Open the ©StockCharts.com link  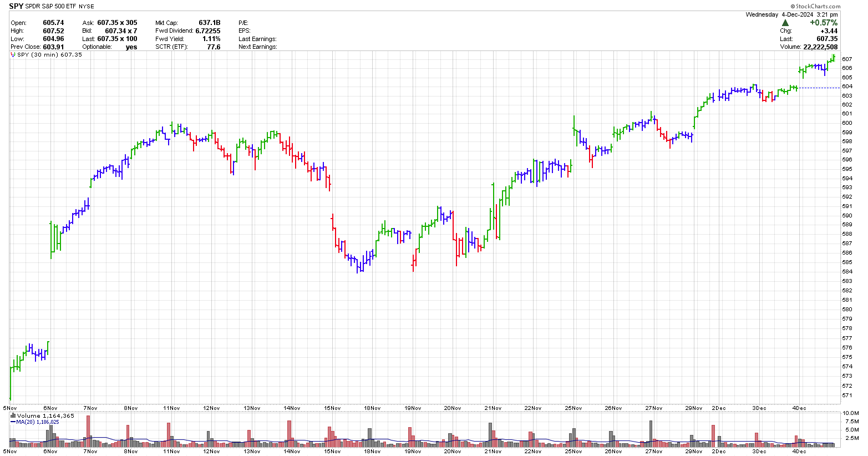(x=815, y=7)
